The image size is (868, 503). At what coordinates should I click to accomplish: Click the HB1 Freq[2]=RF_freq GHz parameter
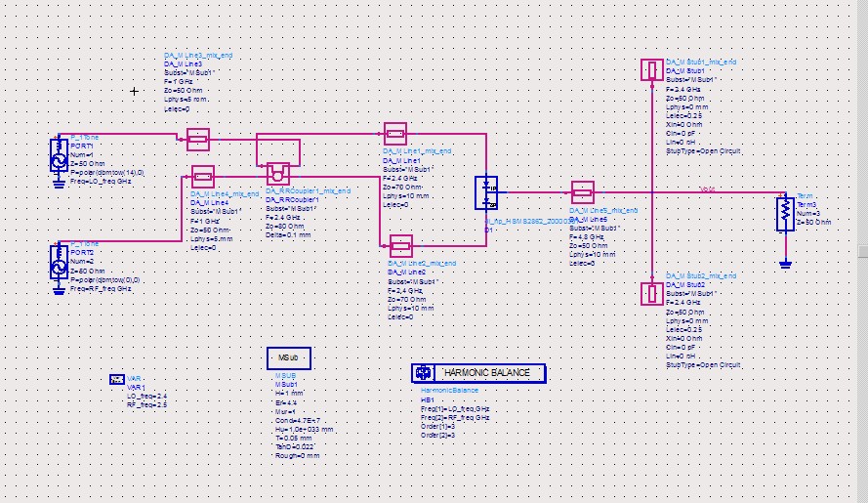coord(455,418)
